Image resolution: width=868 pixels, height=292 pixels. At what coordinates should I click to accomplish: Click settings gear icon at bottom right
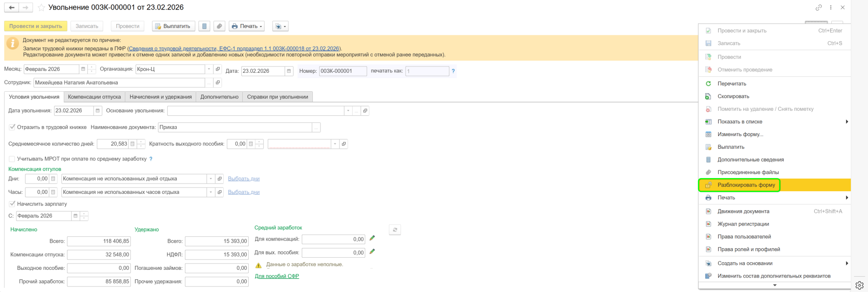point(859,285)
